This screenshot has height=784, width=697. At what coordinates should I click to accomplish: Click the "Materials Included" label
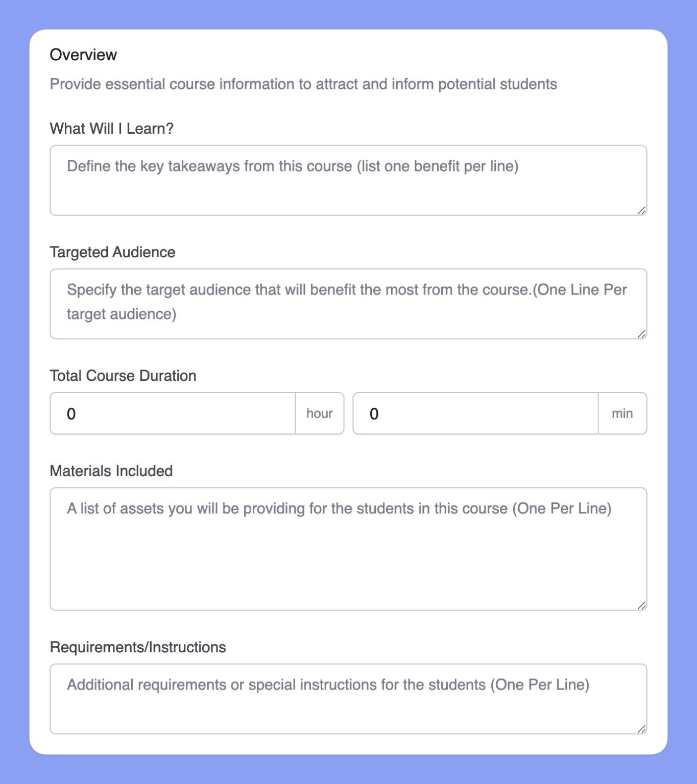(x=111, y=471)
